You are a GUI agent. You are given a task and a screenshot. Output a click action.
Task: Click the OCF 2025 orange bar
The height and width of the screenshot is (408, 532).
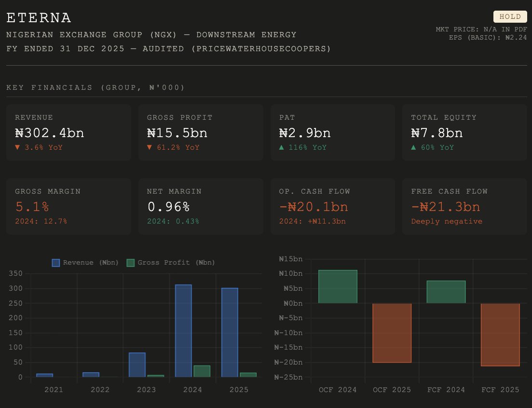coord(392,333)
